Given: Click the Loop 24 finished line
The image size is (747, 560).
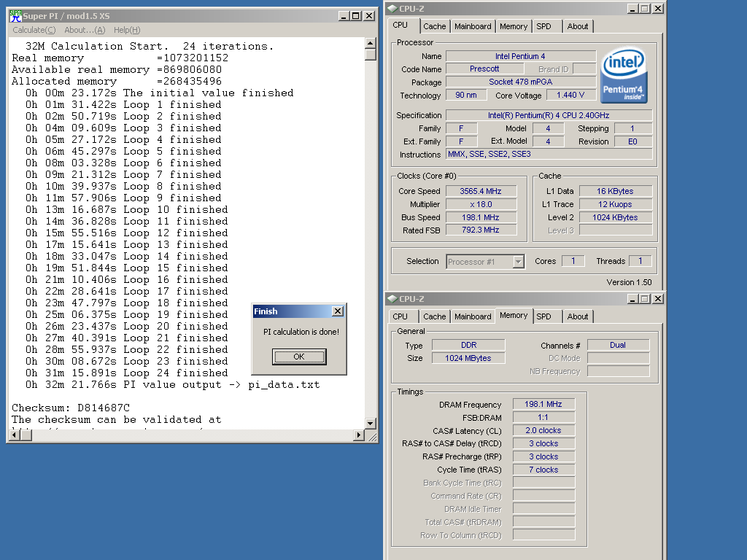Looking at the screenshot, I should click(x=127, y=373).
